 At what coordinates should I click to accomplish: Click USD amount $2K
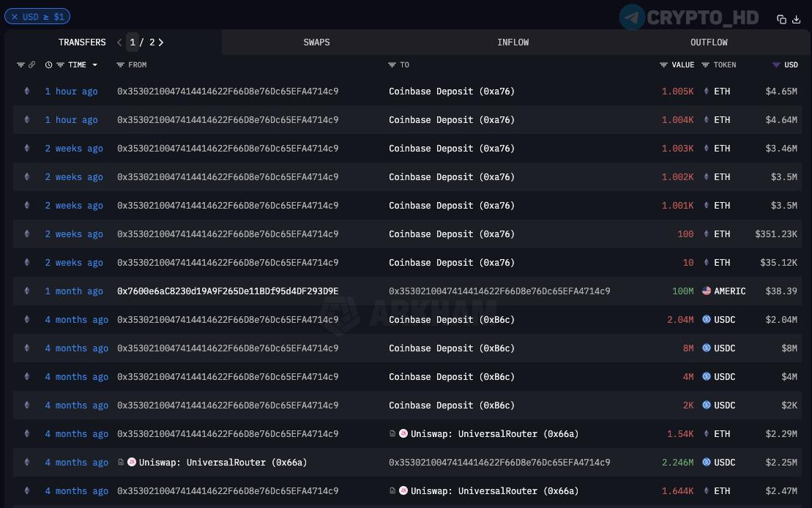coord(789,405)
